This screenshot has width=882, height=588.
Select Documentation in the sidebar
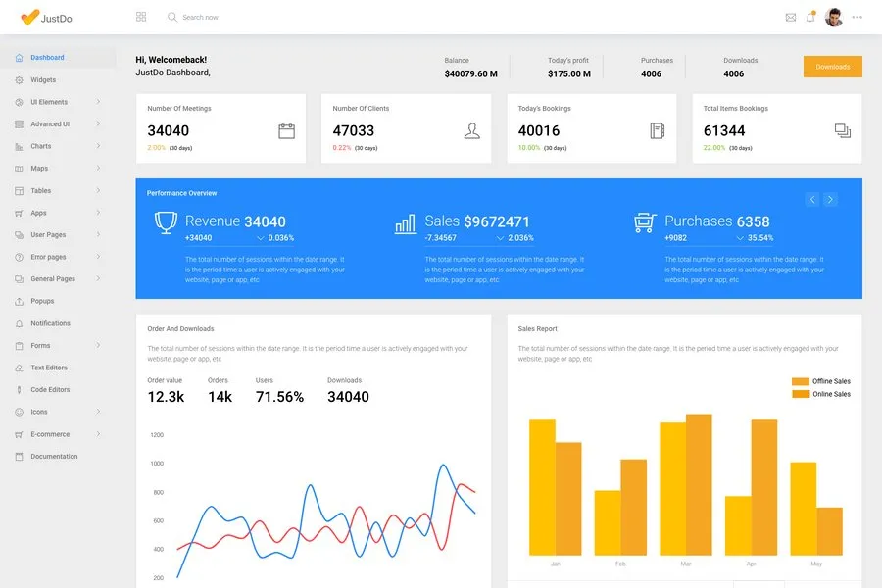coord(54,457)
